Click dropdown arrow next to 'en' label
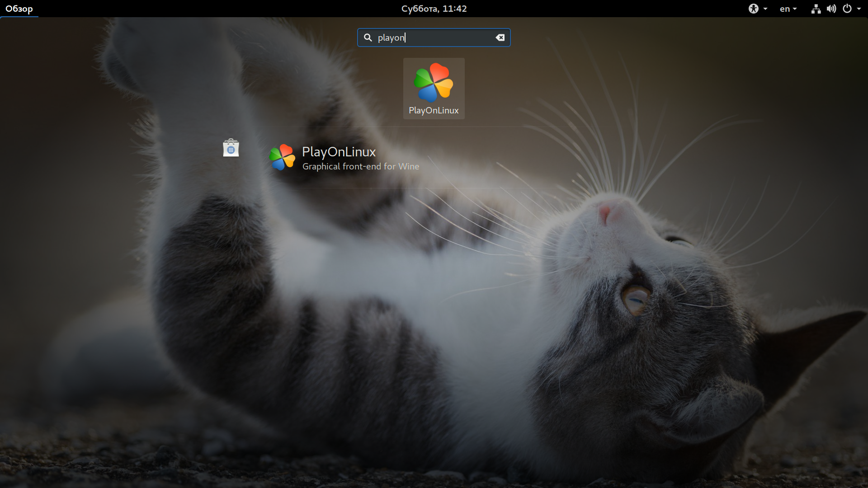 (795, 9)
